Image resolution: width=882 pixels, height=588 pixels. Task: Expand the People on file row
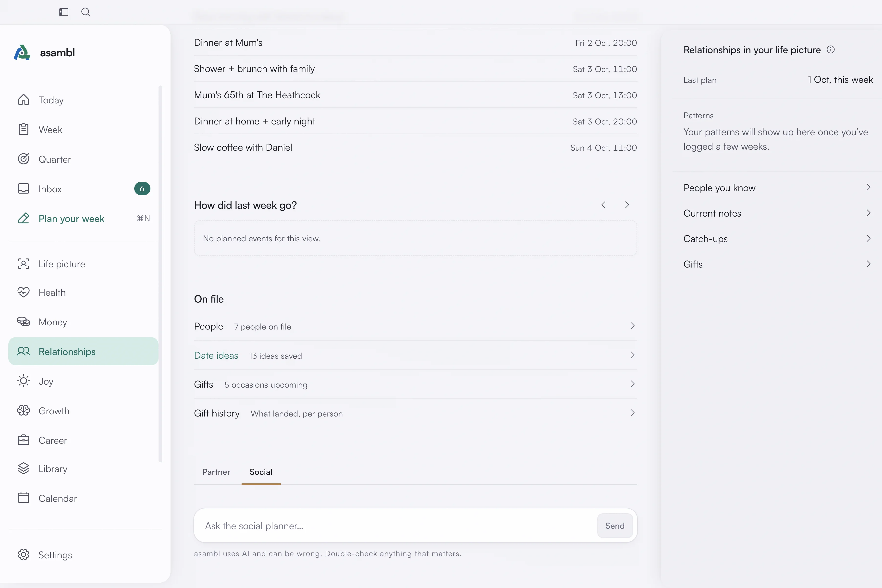coord(416,326)
